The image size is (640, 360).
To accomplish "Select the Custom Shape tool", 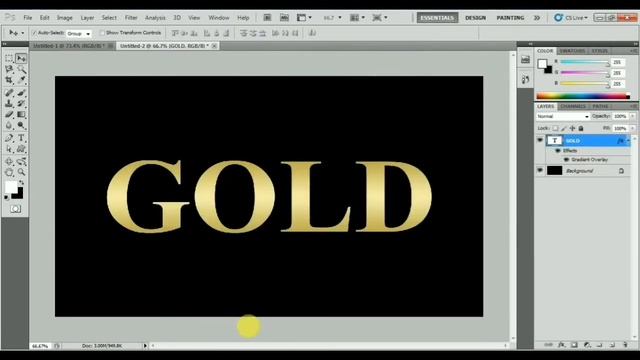I will (x=21, y=149).
